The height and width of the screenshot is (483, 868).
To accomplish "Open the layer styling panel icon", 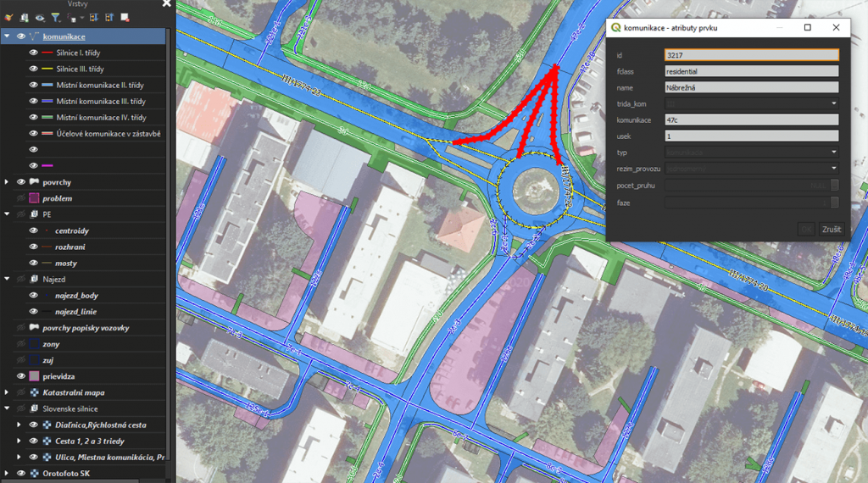I will tap(9, 17).
